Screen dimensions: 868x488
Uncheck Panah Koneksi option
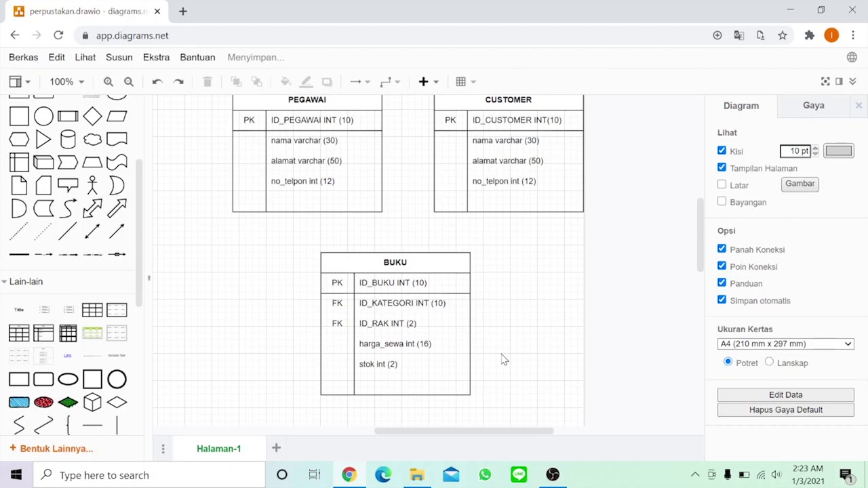(x=722, y=249)
